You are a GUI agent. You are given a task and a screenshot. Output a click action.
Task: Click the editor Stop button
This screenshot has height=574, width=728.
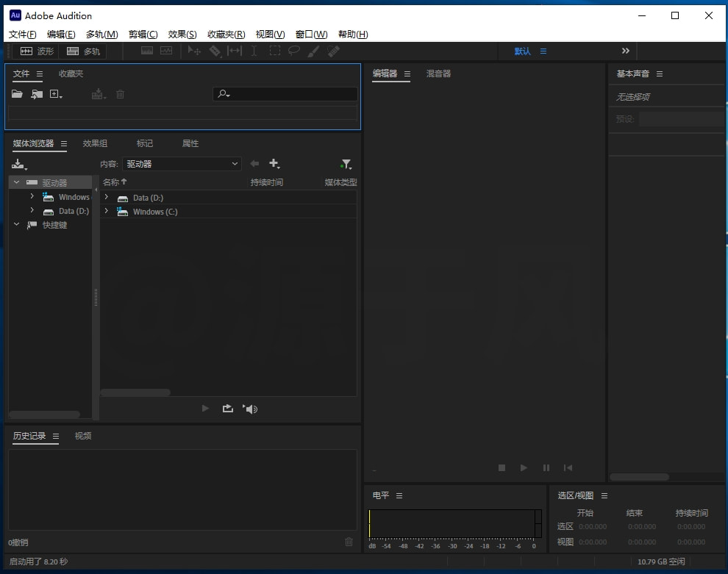click(502, 467)
